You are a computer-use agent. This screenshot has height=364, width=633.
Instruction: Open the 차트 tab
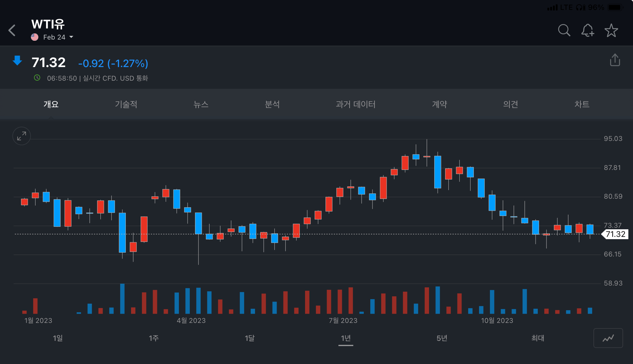582,104
